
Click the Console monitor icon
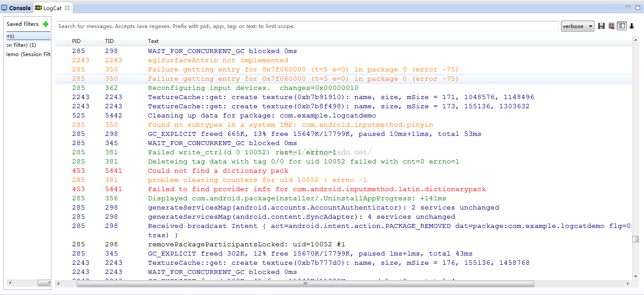(x=4, y=8)
